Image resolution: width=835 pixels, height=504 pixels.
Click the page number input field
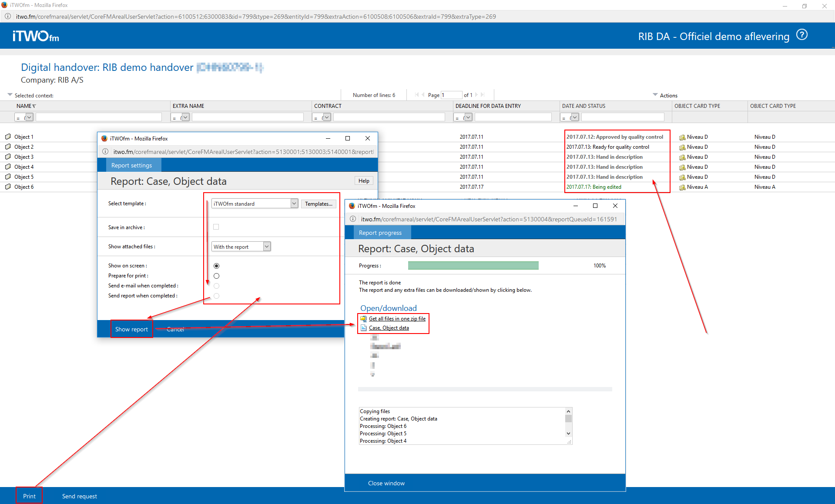[451, 95]
